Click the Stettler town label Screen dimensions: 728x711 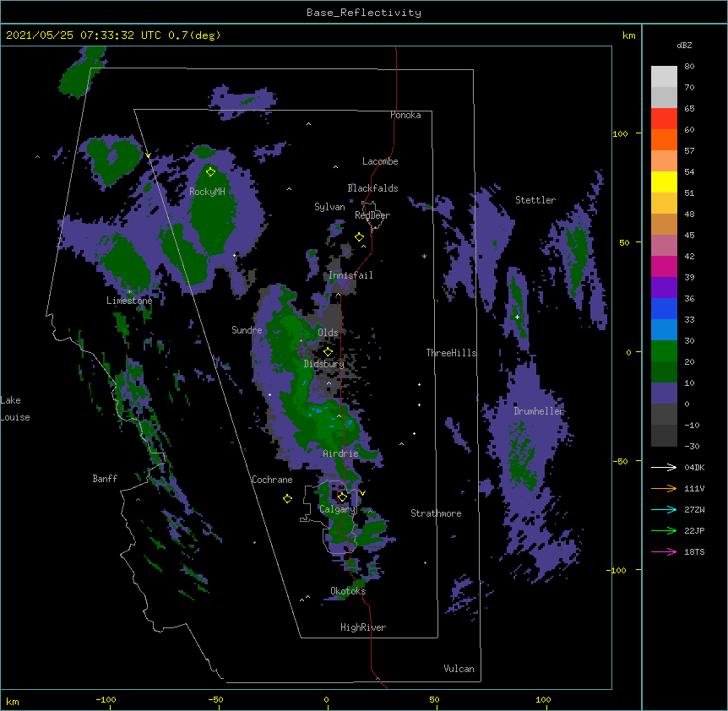click(535, 200)
